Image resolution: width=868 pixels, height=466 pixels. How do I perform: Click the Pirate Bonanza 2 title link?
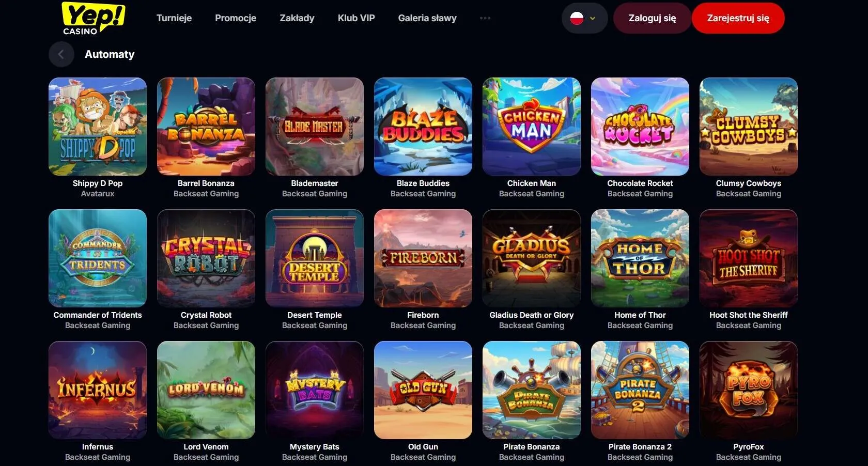coord(640,447)
